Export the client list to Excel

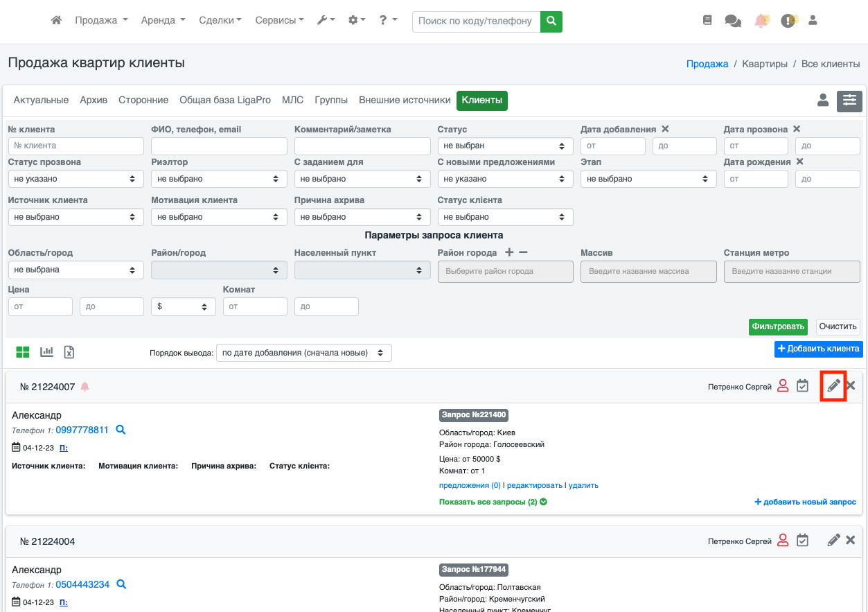69,352
